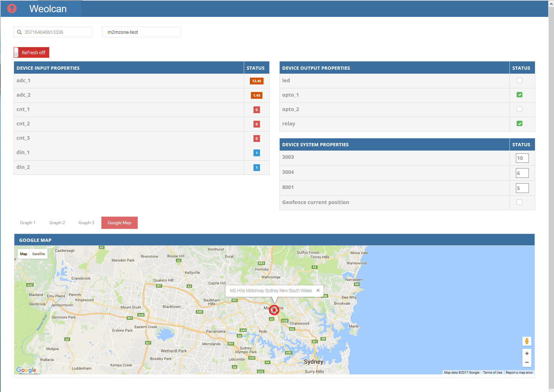
Task: Click the Weolcan title header
Action: pos(48,9)
